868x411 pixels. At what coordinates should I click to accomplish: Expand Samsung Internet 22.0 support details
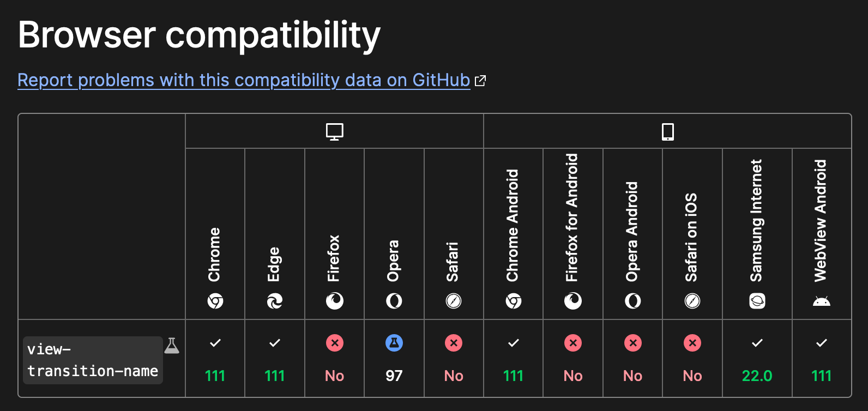[x=757, y=359]
